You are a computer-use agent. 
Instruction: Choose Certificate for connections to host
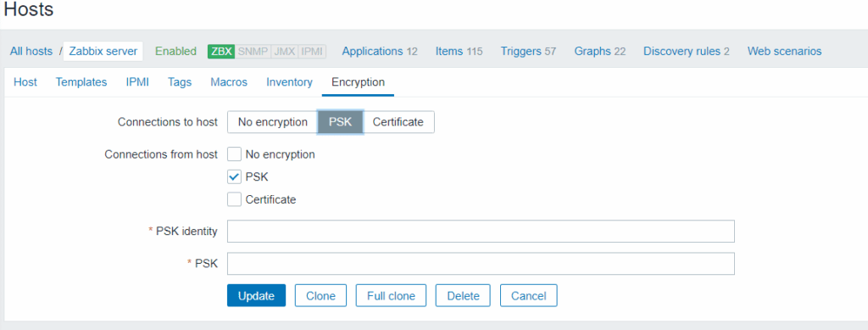[398, 122]
